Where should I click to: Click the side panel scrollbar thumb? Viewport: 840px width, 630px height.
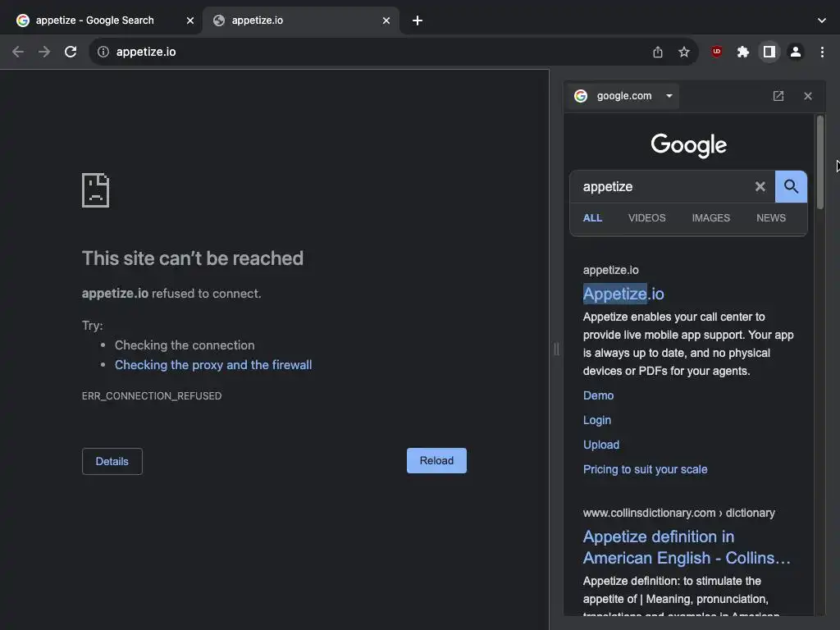click(820, 162)
